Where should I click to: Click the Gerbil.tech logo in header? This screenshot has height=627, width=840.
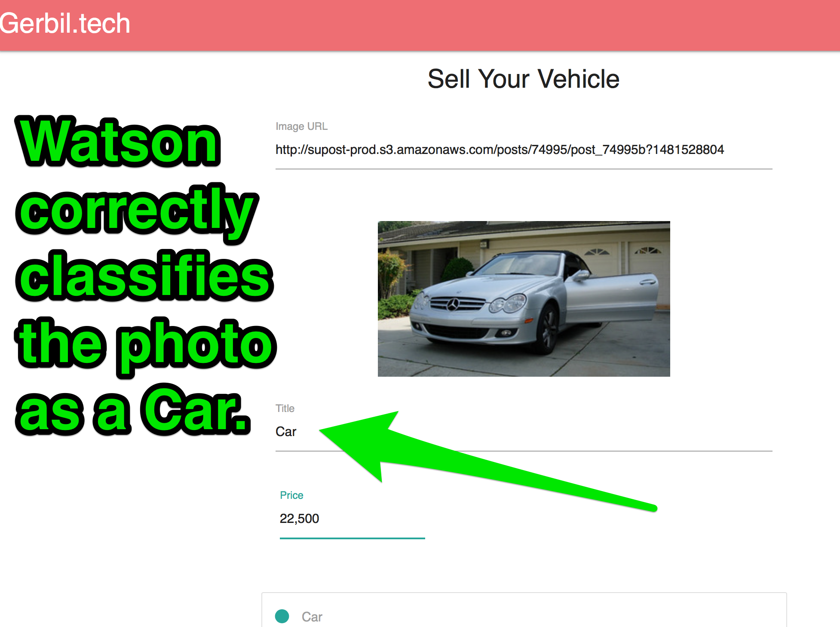(x=65, y=23)
